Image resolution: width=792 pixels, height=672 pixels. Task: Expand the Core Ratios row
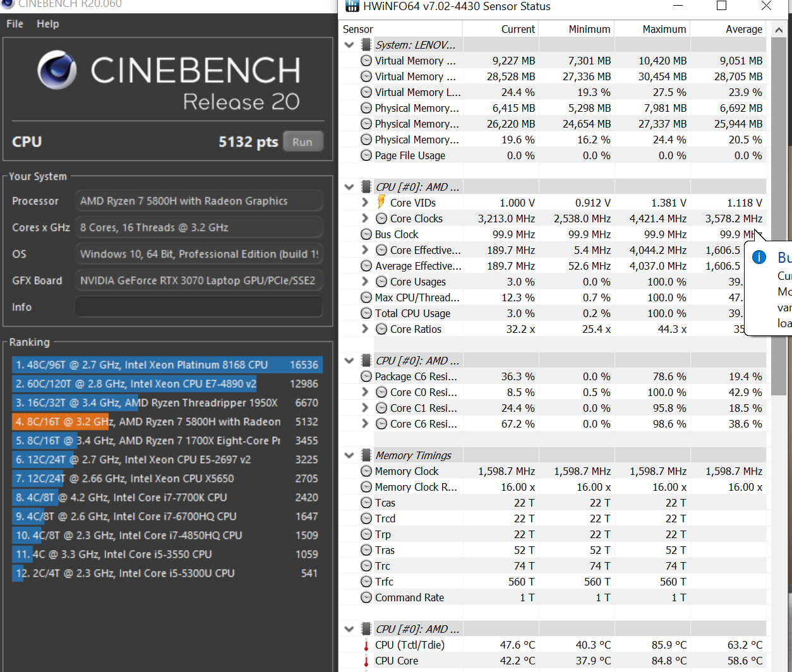coord(365,329)
